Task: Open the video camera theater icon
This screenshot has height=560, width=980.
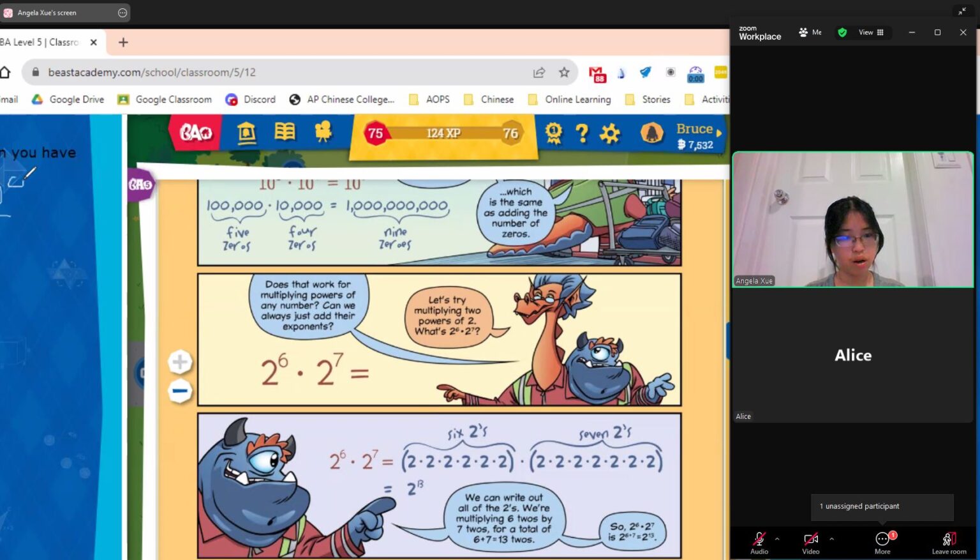Action: click(323, 132)
